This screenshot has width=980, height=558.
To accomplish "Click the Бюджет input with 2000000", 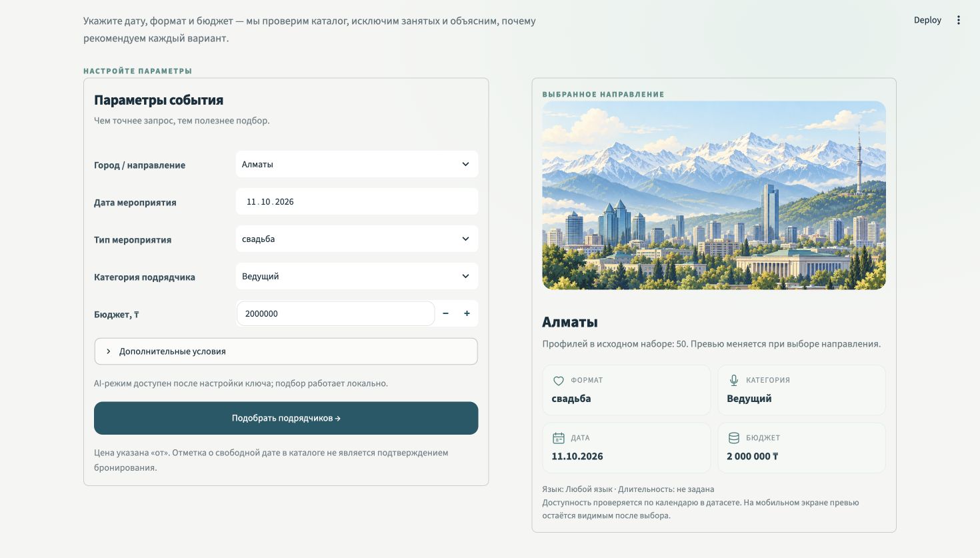I will pyautogui.click(x=335, y=313).
